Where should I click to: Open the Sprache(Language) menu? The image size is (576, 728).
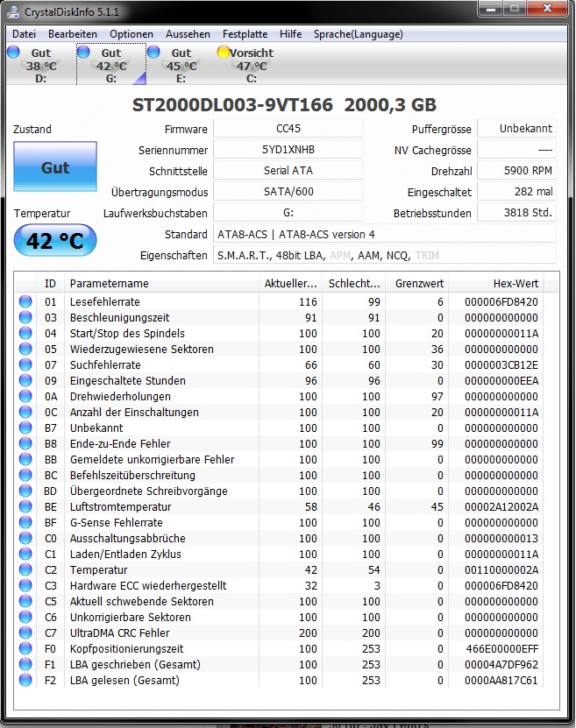pyautogui.click(x=359, y=34)
